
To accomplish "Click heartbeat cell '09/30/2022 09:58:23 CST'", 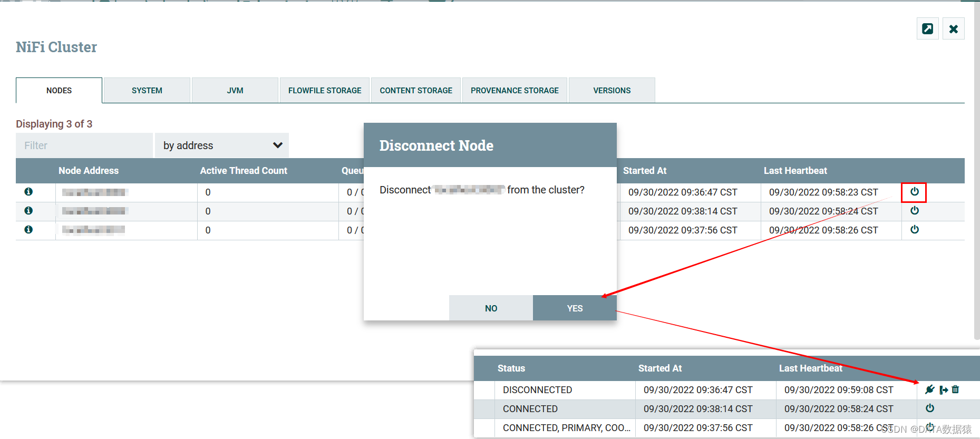I will [x=823, y=192].
